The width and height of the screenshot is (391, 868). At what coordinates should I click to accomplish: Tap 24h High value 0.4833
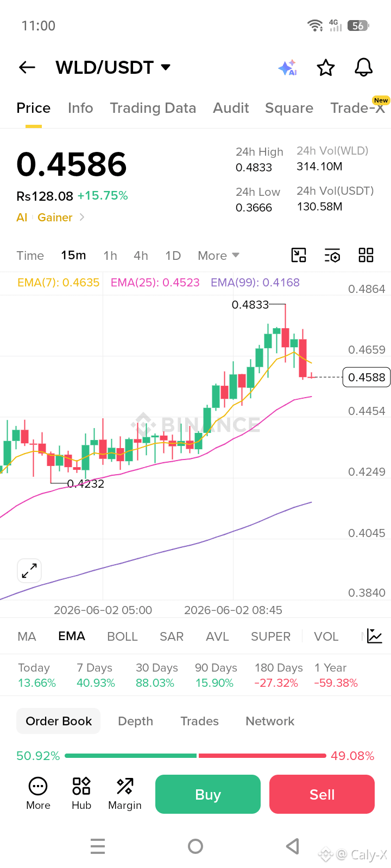pyautogui.click(x=254, y=168)
